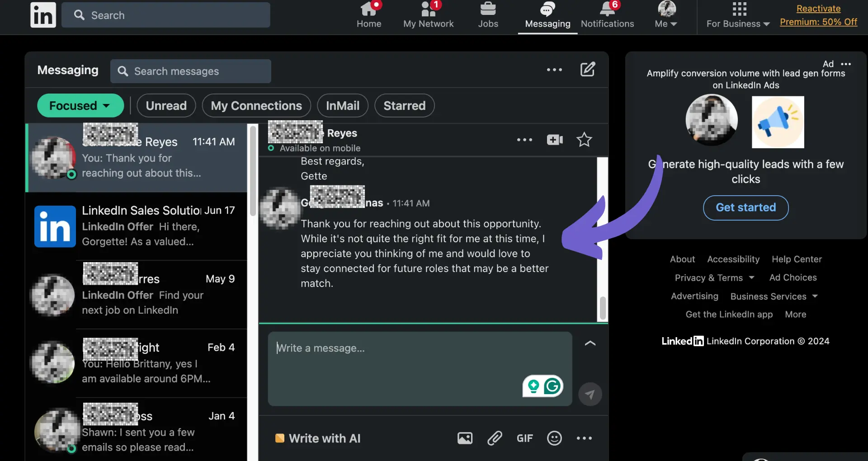Open the Ad options three dots
This screenshot has width=868, height=461.
[846, 64]
